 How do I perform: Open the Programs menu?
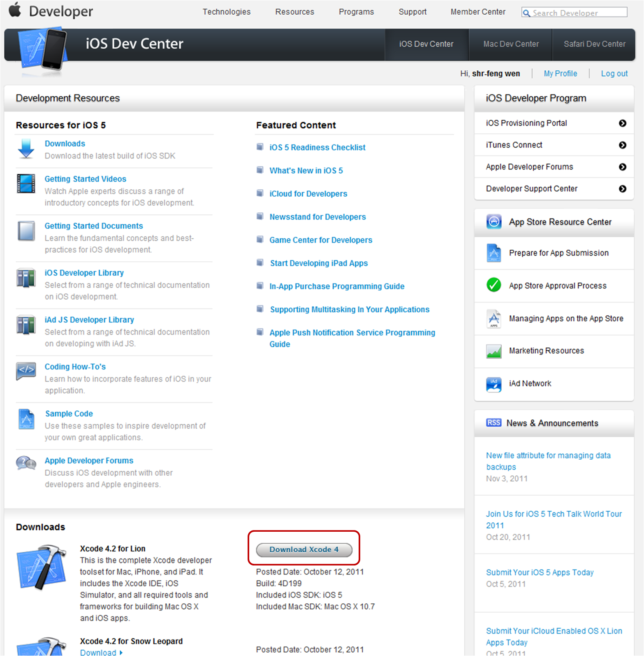point(357,12)
